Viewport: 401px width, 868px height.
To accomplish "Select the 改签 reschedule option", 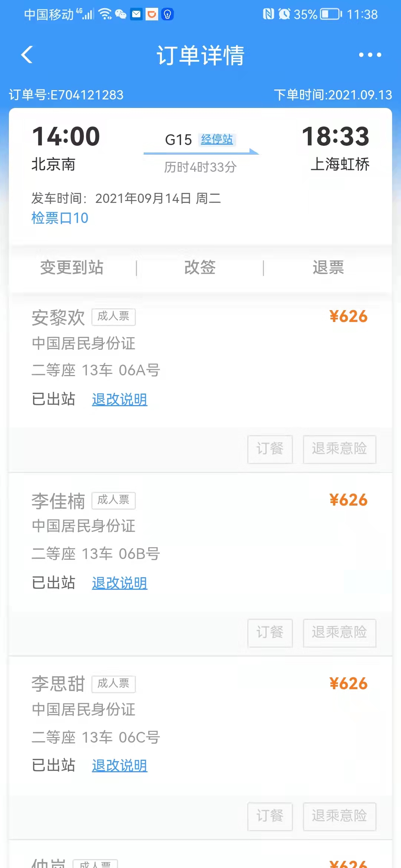I will click(200, 267).
